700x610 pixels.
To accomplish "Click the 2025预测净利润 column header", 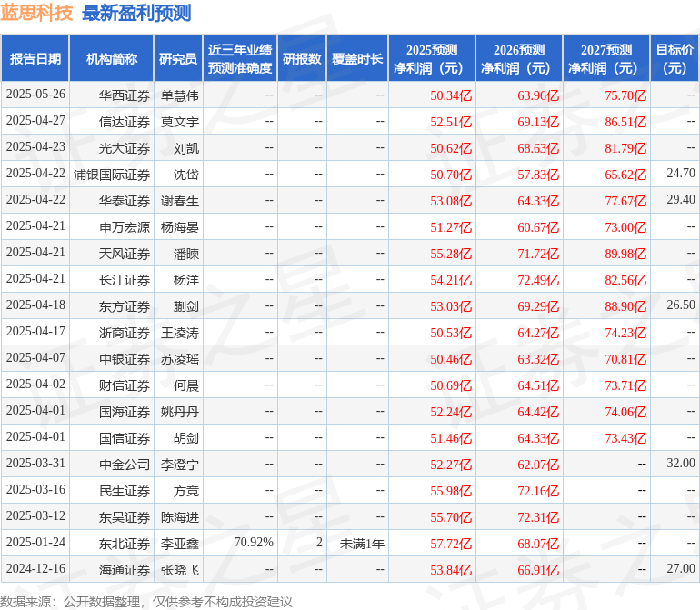I will click(x=432, y=58).
